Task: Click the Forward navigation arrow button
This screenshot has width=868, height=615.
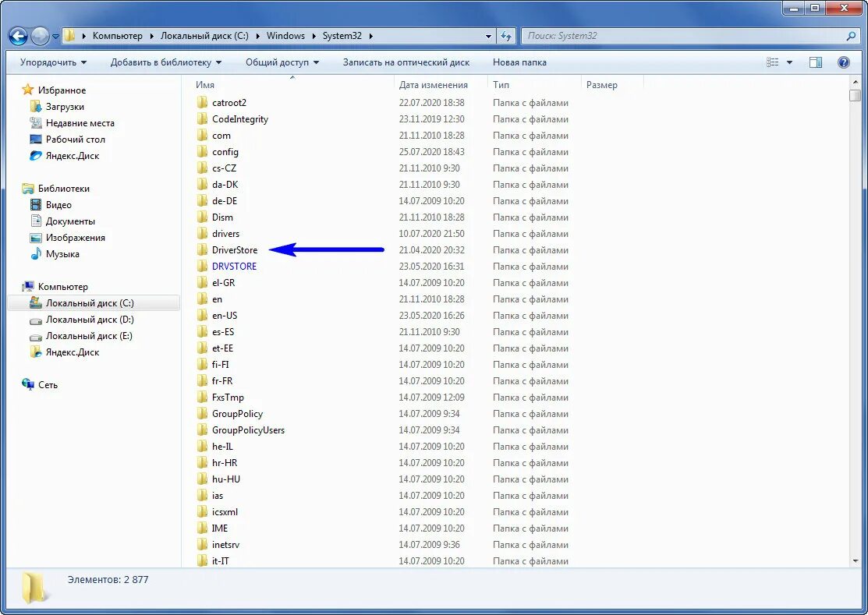Action: 40,37
